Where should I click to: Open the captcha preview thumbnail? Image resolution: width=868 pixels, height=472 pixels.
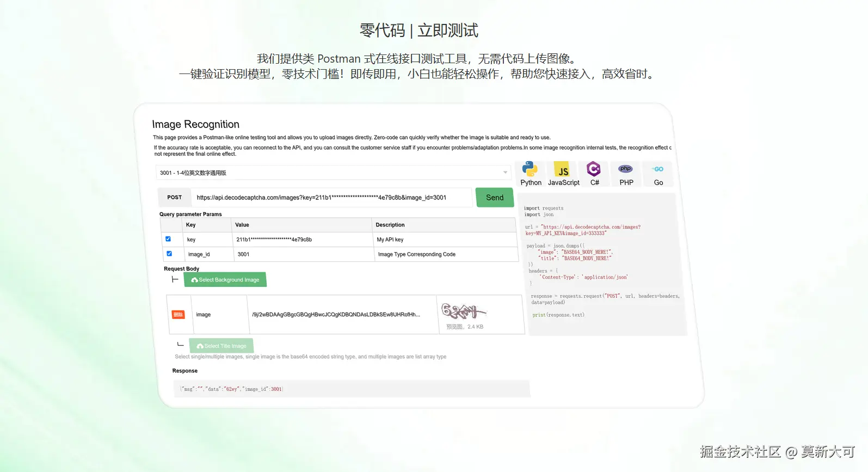(x=464, y=311)
